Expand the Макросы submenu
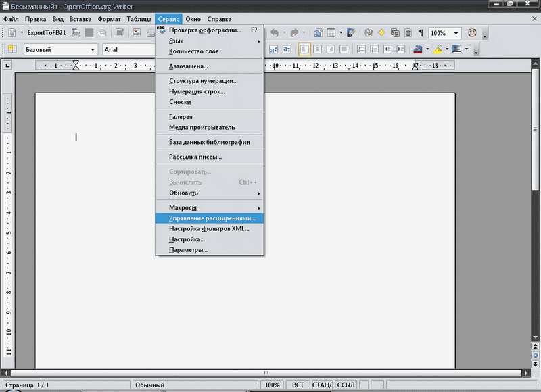The width and height of the screenshot is (541, 392). click(x=210, y=207)
